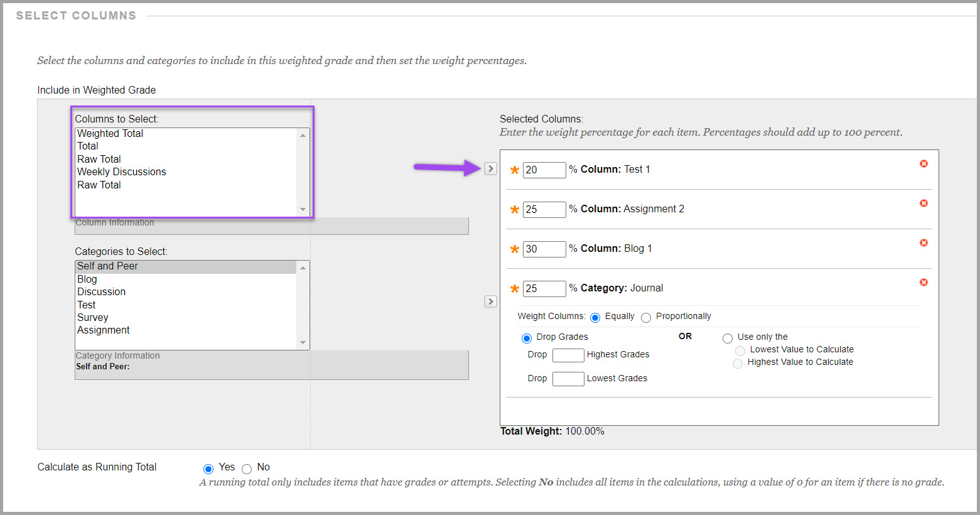Click the Test 1 weight percentage field
The image size is (980, 515).
coord(544,170)
